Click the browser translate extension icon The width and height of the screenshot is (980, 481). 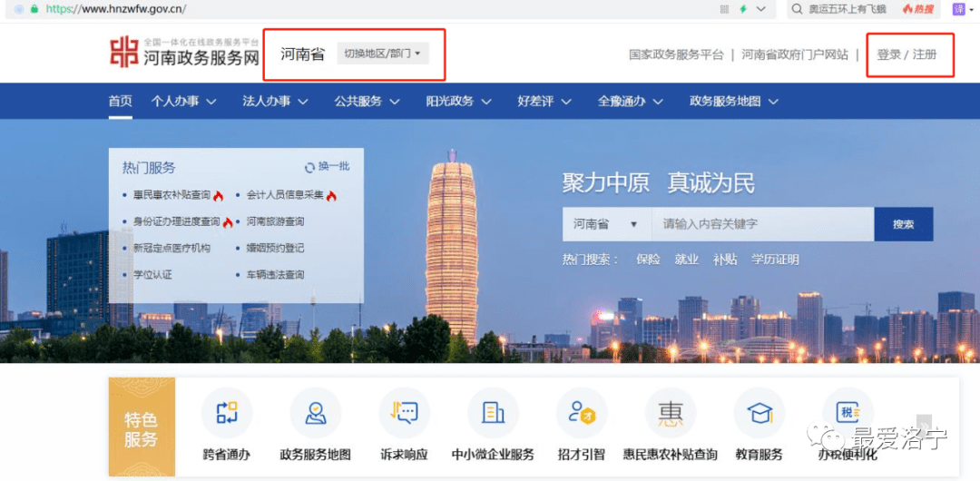958,9
